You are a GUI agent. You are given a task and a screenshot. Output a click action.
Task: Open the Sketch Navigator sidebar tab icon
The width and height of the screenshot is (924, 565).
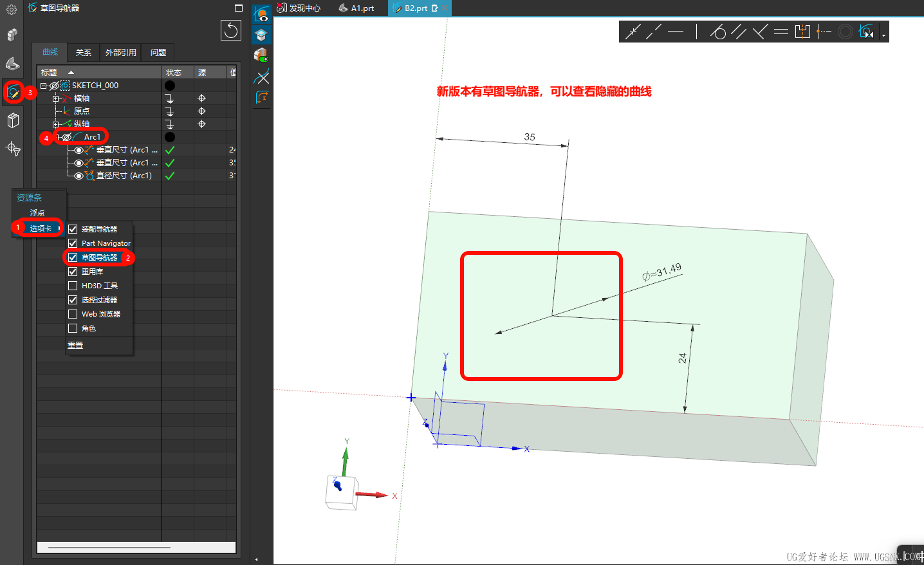pos(13,93)
